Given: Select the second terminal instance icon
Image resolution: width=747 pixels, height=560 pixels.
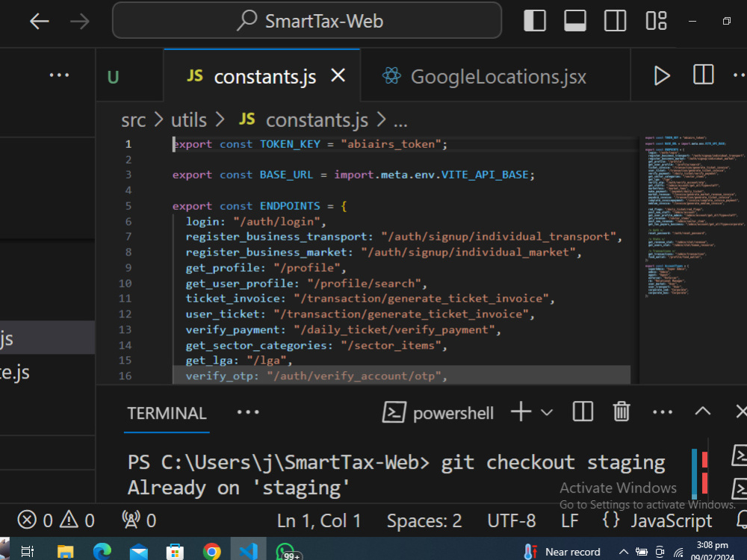Looking at the screenshot, I should 739,489.
